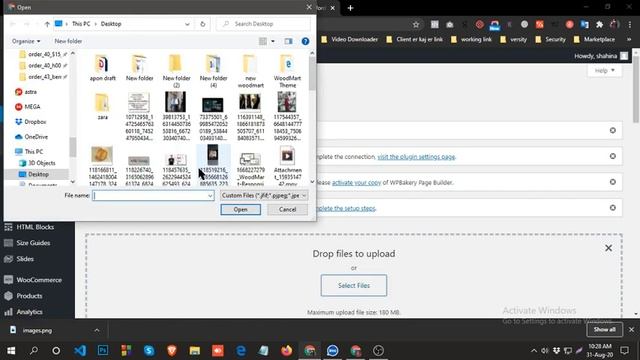Screen dimensions: 640x360
Task: Close the drop files upload area
Action: (x=608, y=248)
